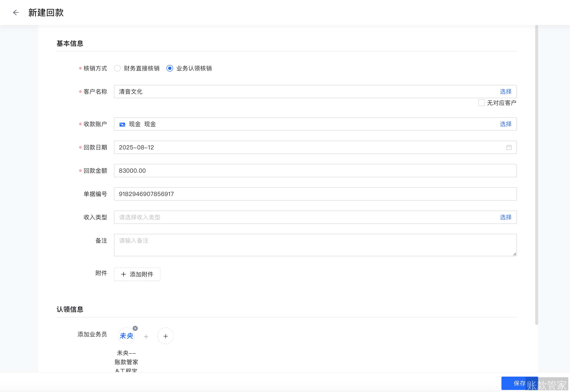This screenshot has height=392, width=570.
Task: Select the 未央 avatar circle
Action: point(126,336)
